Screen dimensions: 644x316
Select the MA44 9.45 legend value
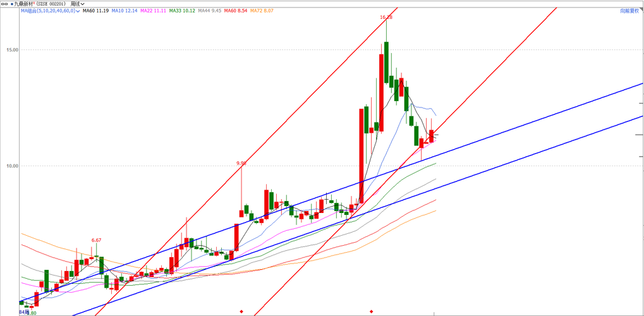(x=209, y=11)
